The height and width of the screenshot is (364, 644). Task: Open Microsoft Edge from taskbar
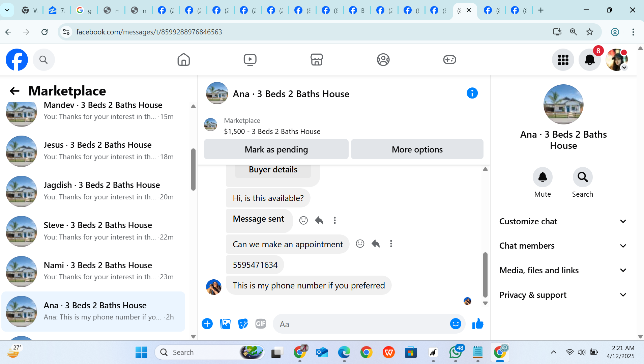click(x=344, y=352)
